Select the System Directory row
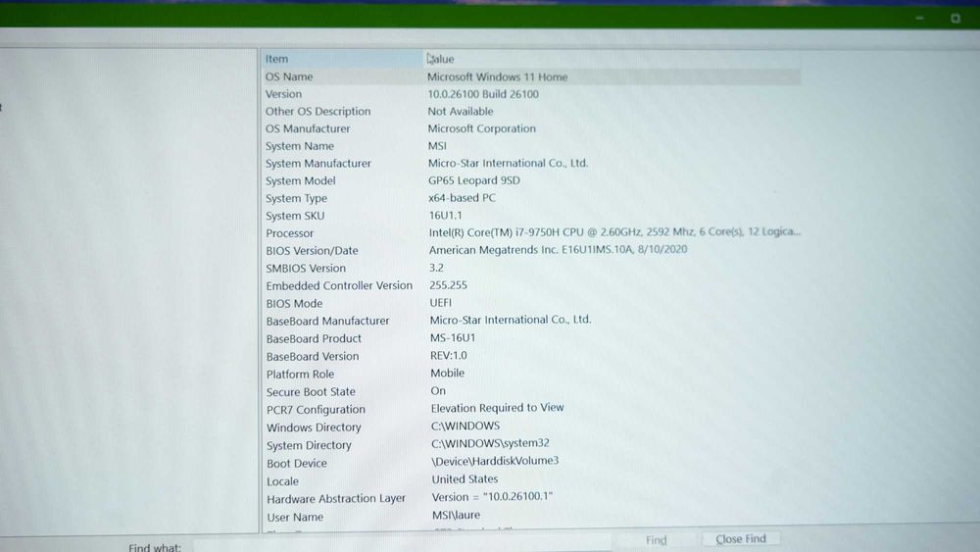980x552 pixels. click(309, 446)
